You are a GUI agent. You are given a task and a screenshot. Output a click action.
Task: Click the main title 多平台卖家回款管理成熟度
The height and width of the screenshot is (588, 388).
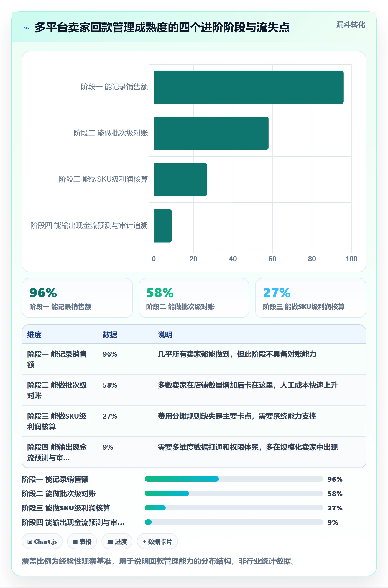tap(162, 27)
